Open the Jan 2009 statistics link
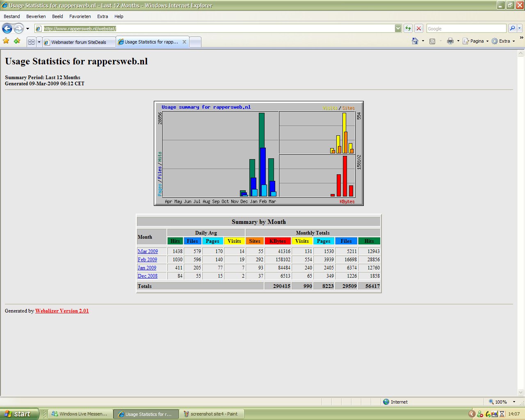The height and width of the screenshot is (420, 525). pos(147,268)
